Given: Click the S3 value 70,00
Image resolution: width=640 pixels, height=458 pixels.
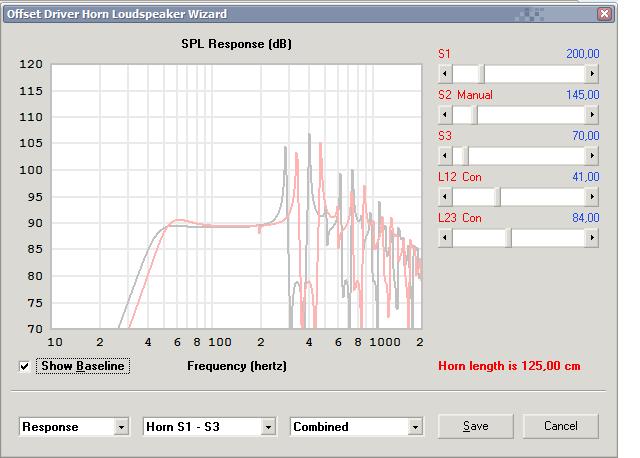Looking at the screenshot, I should pos(586,136).
